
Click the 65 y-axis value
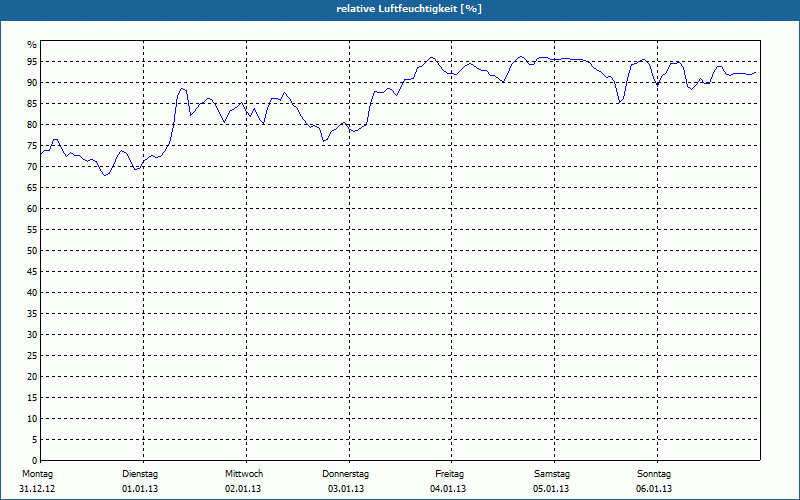[32, 188]
